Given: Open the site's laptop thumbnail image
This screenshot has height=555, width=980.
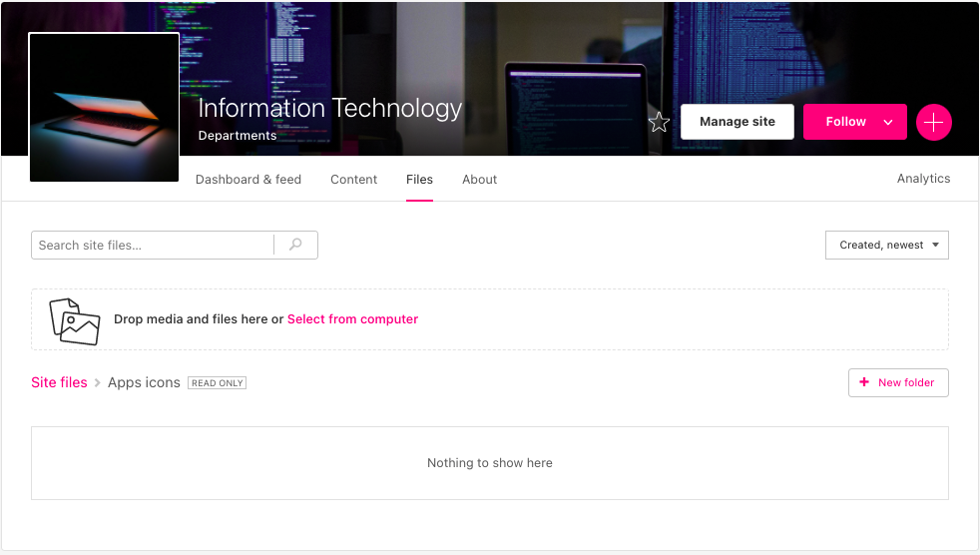Looking at the screenshot, I should 104,108.
